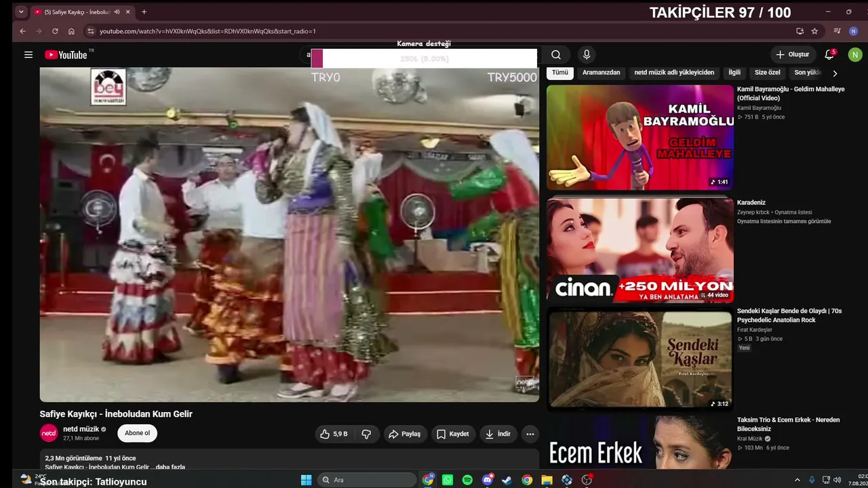The height and width of the screenshot is (488, 868).
Task: Click the browser address bar URL
Action: [208, 31]
